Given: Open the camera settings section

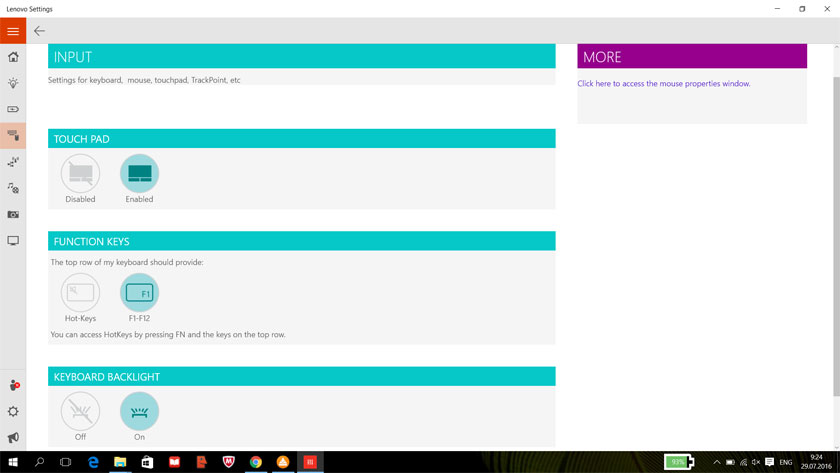Looking at the screenshot, I should 13,214.
